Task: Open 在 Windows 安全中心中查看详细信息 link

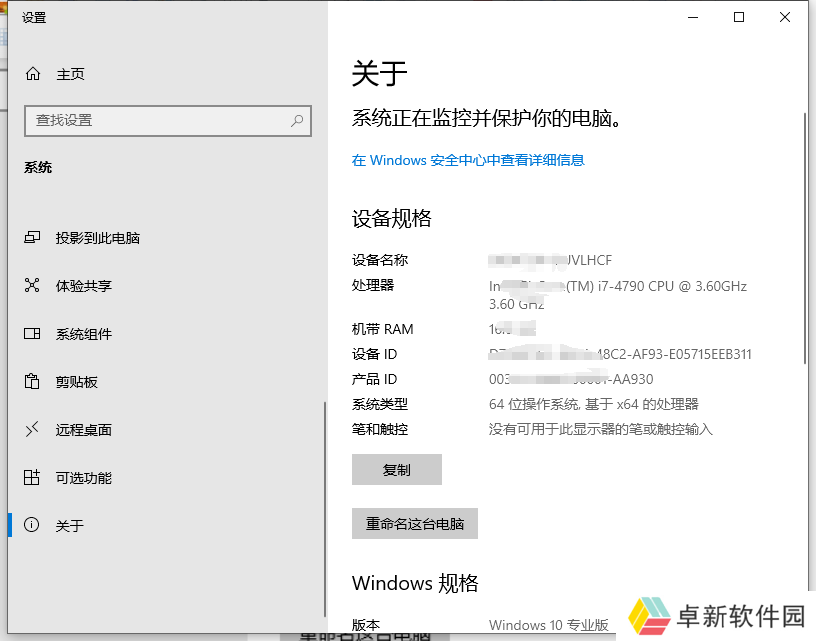Action: (468, 160)
